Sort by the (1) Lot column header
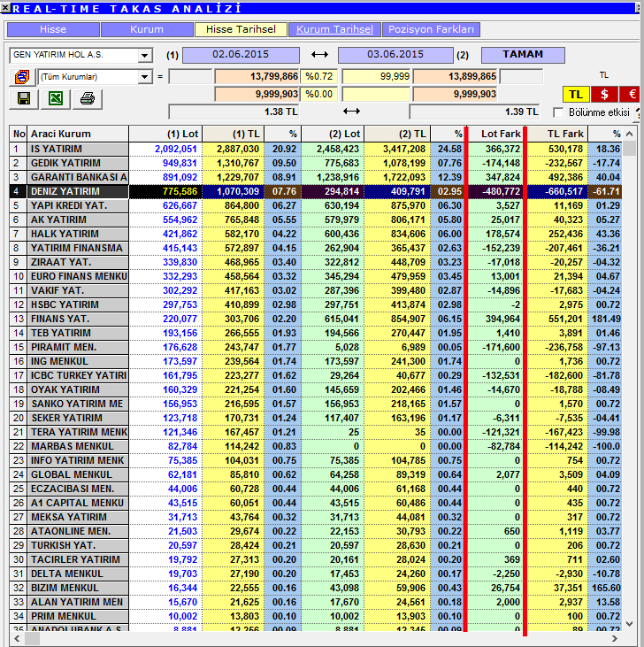 [165, 134]
